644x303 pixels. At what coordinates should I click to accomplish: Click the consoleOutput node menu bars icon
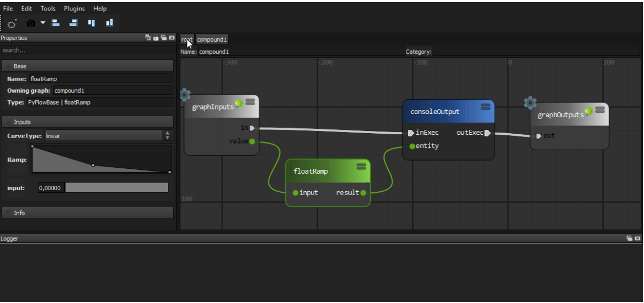click(x=485, y=107)
